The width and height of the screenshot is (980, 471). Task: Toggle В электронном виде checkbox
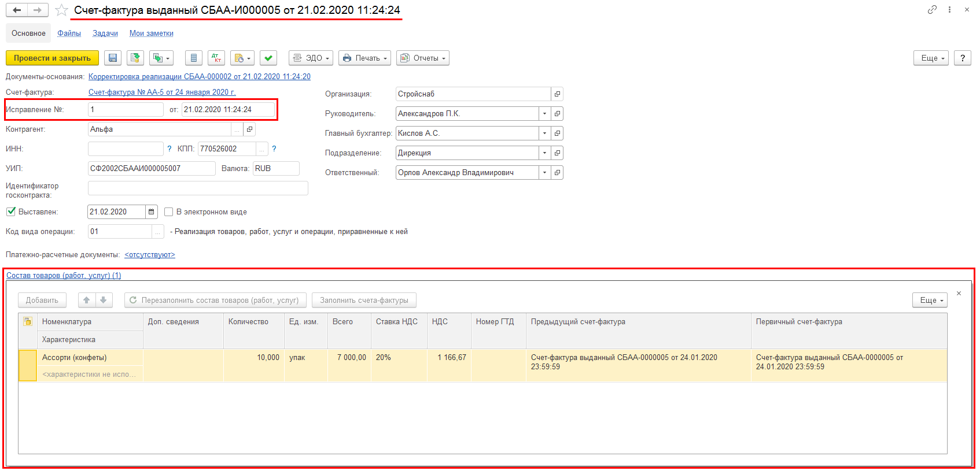pyautogui.click(x=169, y=212)
